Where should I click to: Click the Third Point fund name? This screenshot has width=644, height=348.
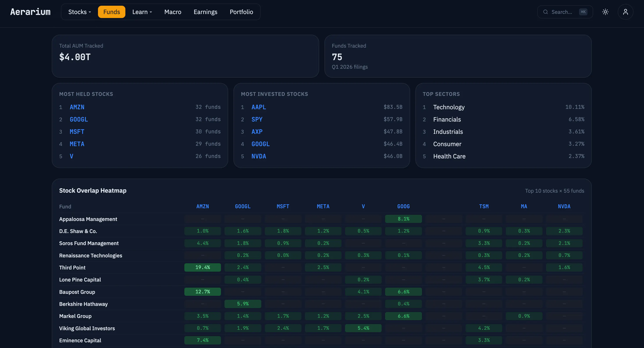[72, 267]
